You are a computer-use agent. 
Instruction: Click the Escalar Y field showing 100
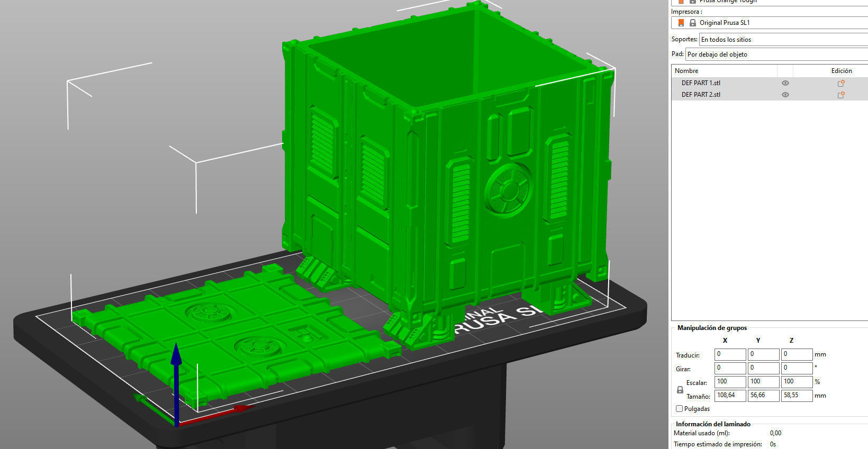763,382
